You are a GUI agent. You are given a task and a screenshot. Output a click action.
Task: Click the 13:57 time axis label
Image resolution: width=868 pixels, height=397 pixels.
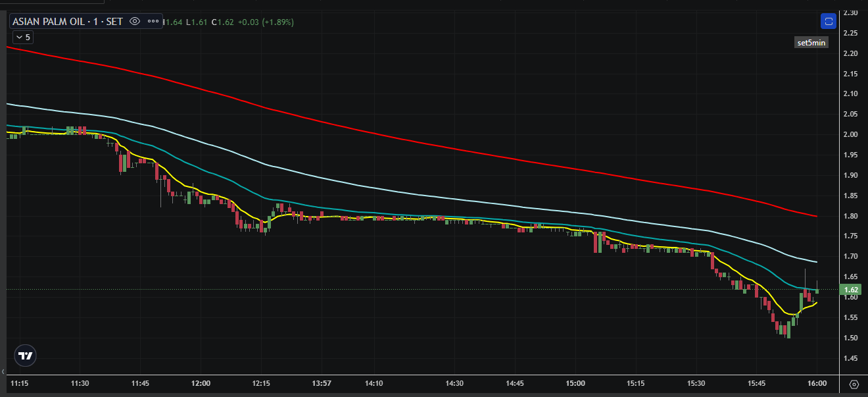click(321, 383)
